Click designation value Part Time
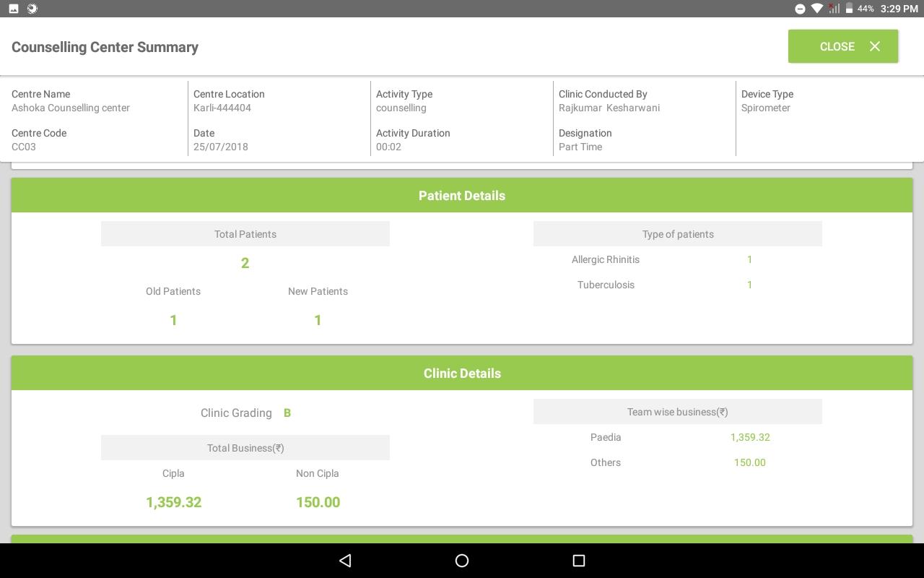 pos(580,147)
